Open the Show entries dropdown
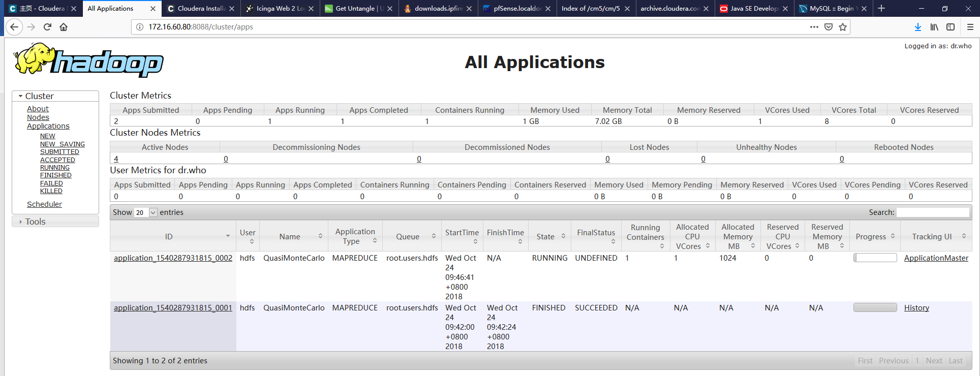The width and height of the screenshot is (980, 376). 146,212
